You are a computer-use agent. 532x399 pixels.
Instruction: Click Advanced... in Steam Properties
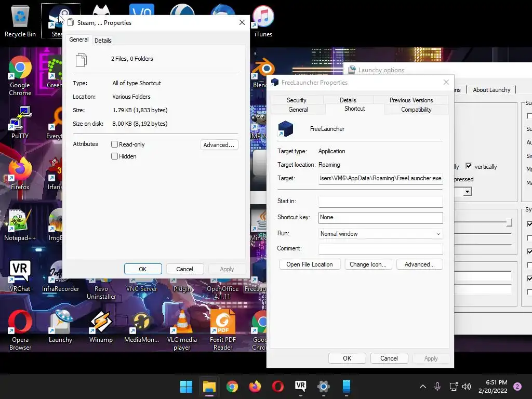point(219,145)
